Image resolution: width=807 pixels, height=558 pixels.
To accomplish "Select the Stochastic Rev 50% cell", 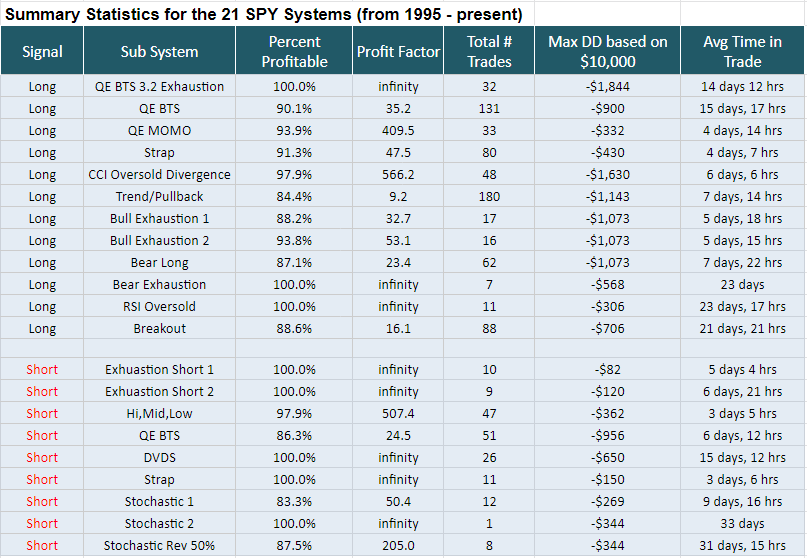I will click(x=159, y=545).
